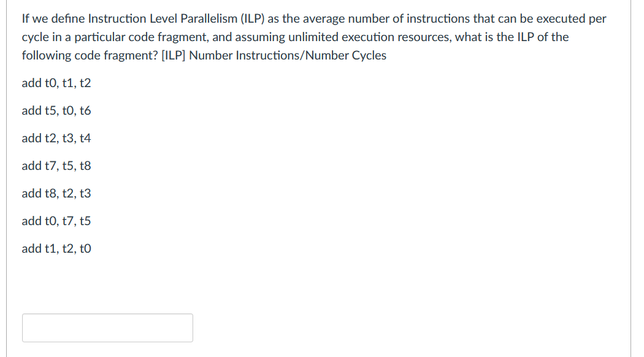Click inside the empty answer box border
Screen dimensions: 644x357
coord(107,328)
